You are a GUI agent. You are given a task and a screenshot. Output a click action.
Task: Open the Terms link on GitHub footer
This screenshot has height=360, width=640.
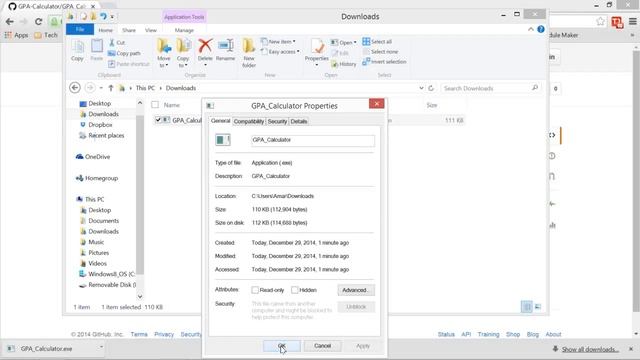139,334
